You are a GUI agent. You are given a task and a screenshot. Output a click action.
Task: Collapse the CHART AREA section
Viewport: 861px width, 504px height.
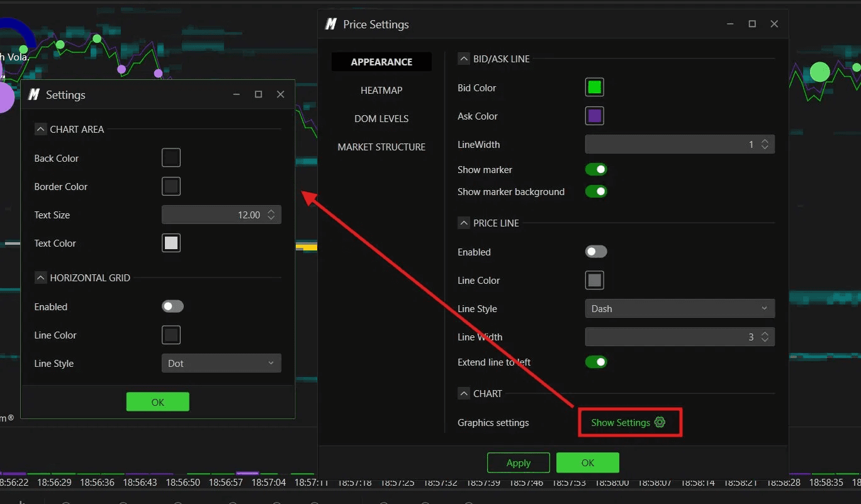[x=40, y=129]
